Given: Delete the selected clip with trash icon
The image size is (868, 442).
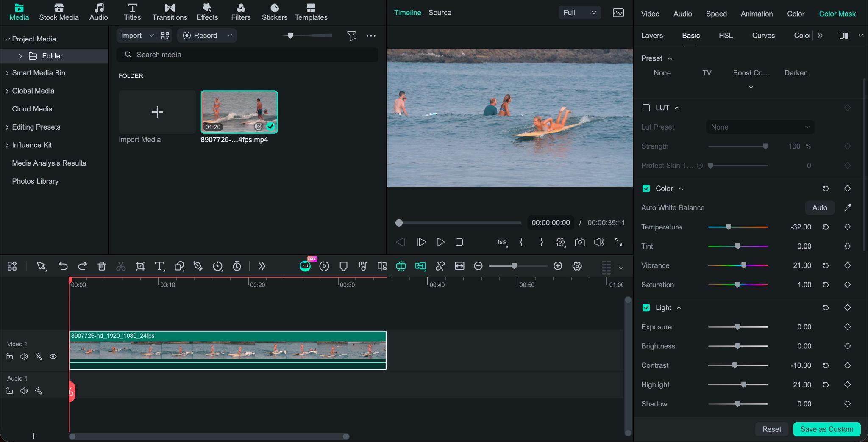Looking at the screenshot, I should pyautogui.click(x=102, y=266).
